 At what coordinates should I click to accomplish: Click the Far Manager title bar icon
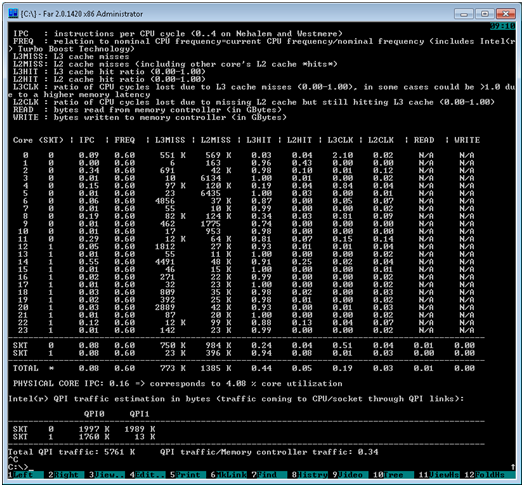13,13
